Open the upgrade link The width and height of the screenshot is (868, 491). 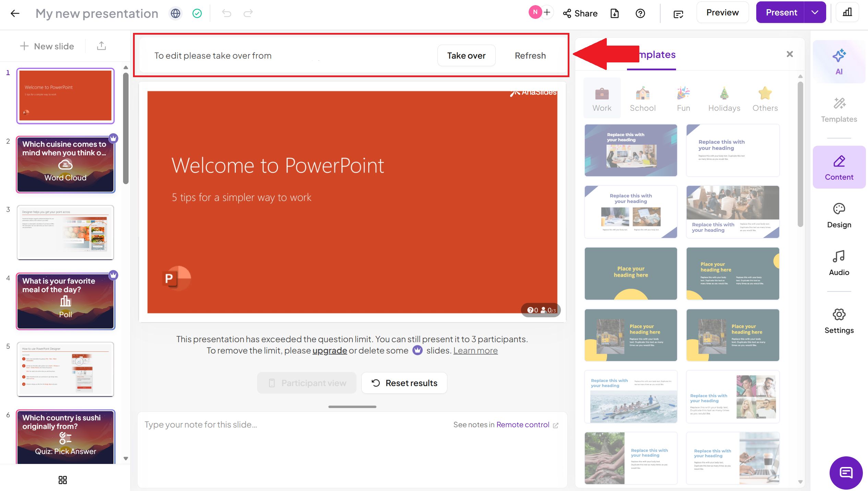coord(329,350)
